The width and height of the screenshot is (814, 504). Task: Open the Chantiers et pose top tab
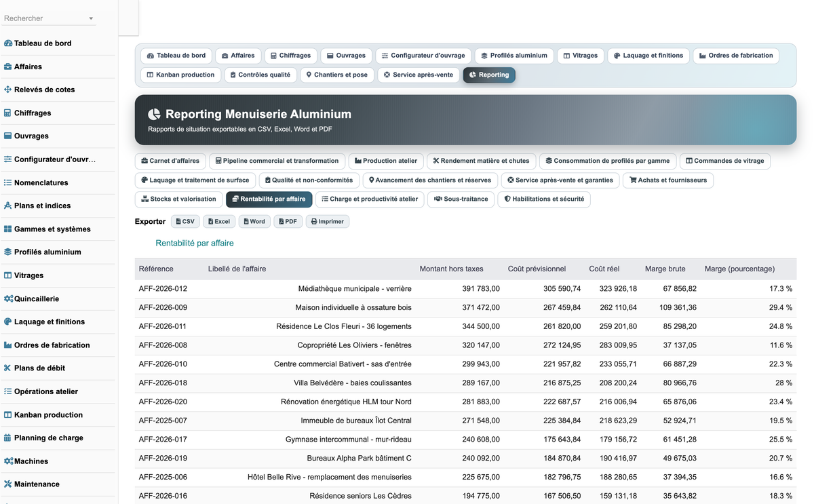click(x=337, y=75)
